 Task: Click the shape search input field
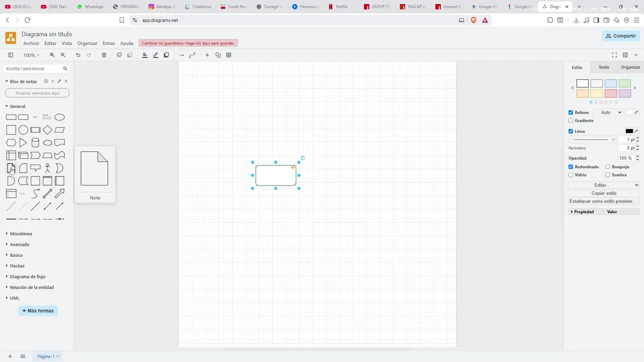33,68
